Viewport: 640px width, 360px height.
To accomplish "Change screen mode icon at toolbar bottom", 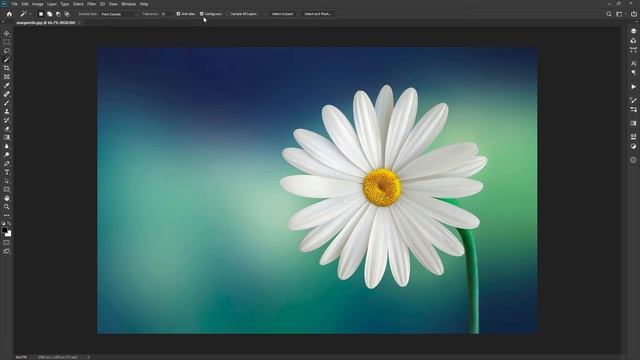I will [x=7, y=251].
